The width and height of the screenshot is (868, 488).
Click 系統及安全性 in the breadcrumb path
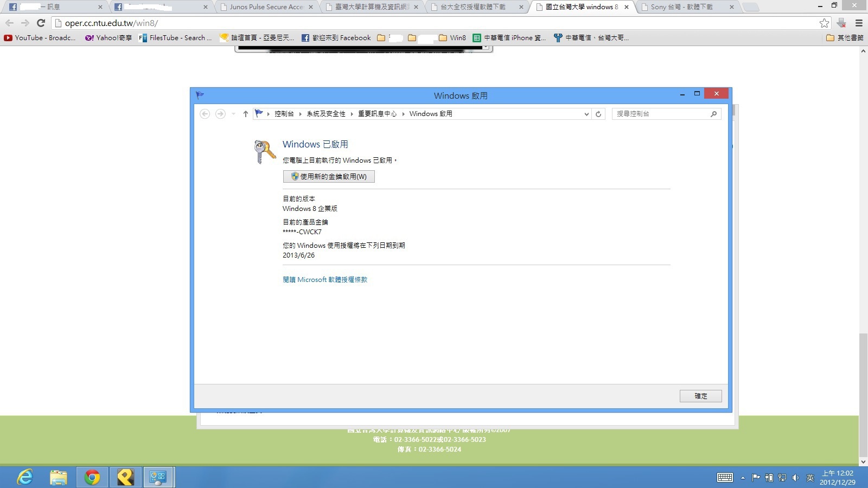tap(326, 114)
